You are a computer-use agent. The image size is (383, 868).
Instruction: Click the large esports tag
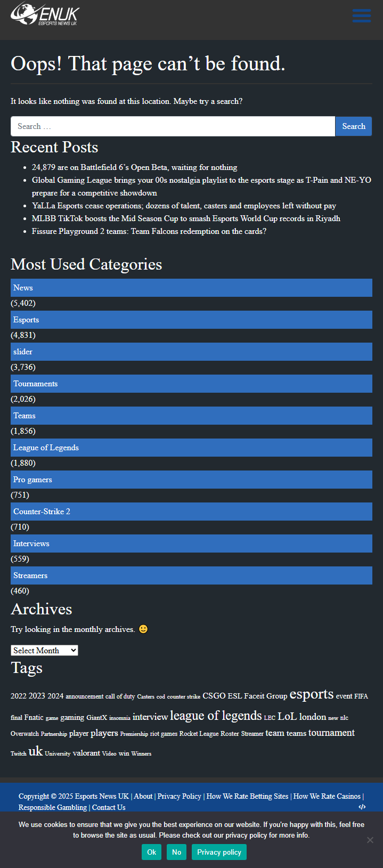[311, 694]
